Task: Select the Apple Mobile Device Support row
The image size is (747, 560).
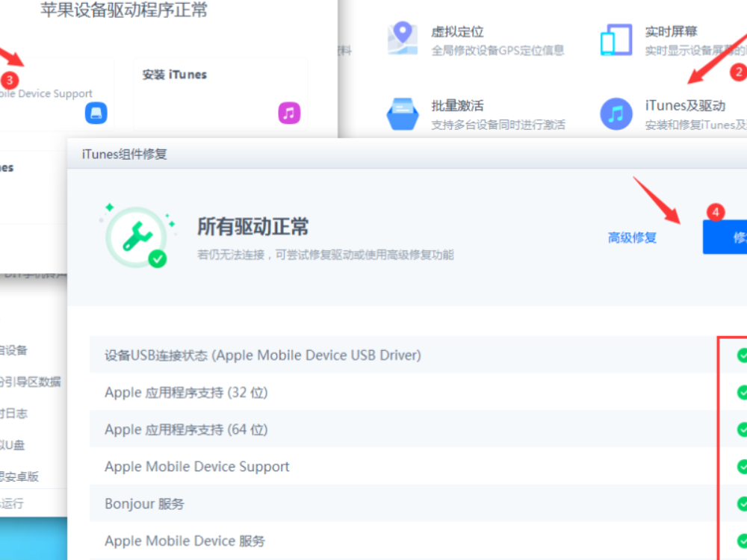Action: 418,467
